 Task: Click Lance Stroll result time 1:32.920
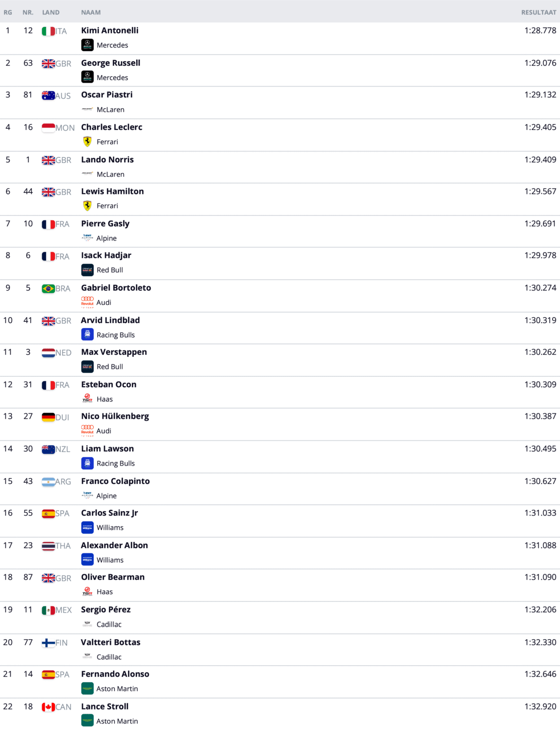click(x=540, y=707)
